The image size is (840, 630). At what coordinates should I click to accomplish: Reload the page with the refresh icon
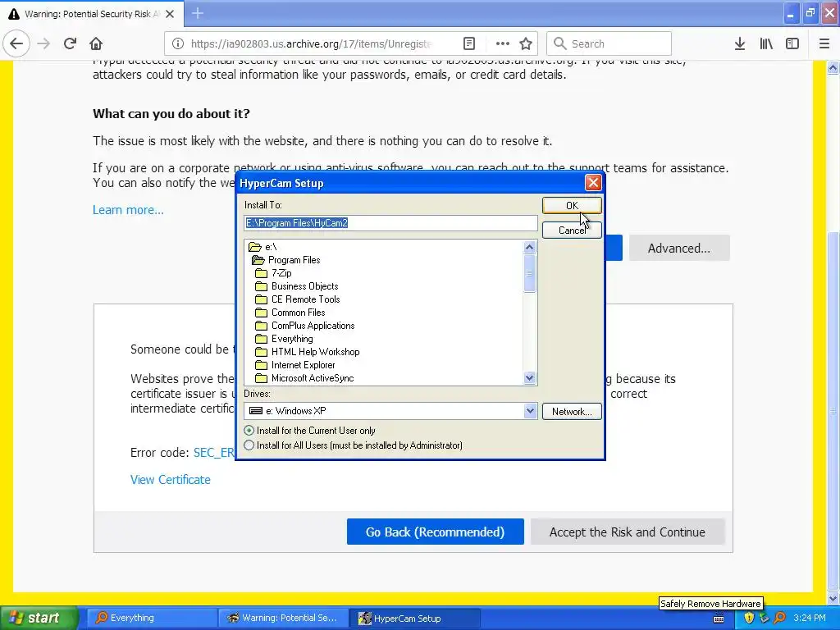[70, 43]
